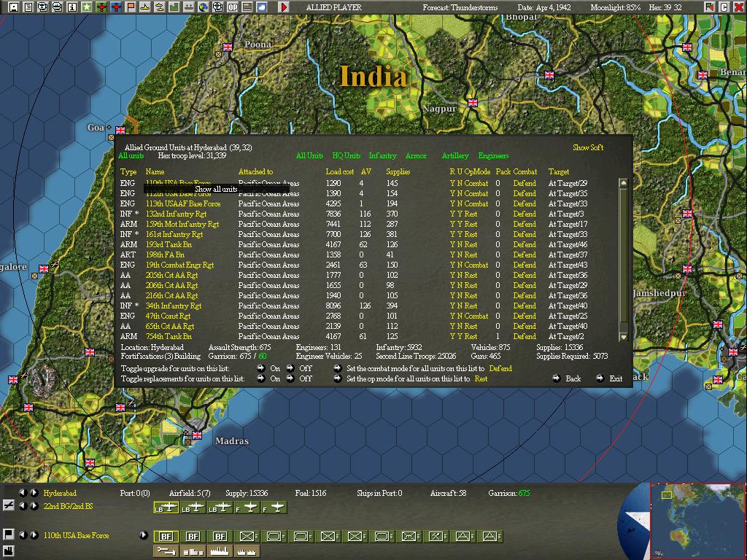Viewport: 747px width, 560px height.
Task: Turn replacements Off for listed units
Action: 290,378
